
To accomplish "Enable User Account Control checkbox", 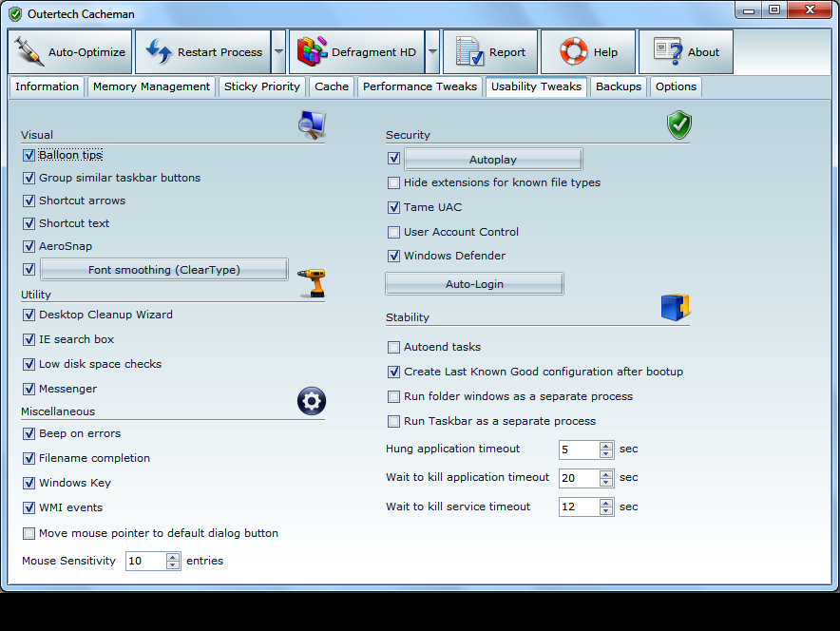I will pyautogui.click(x=393, y=232).
